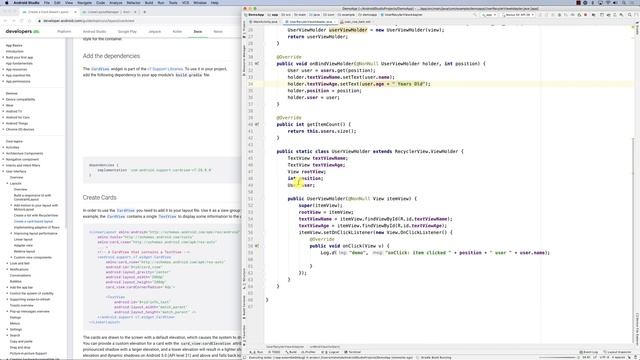Open Navigation component in the sidebar
The image size is (640, 360).
click(x=22, y=160)
